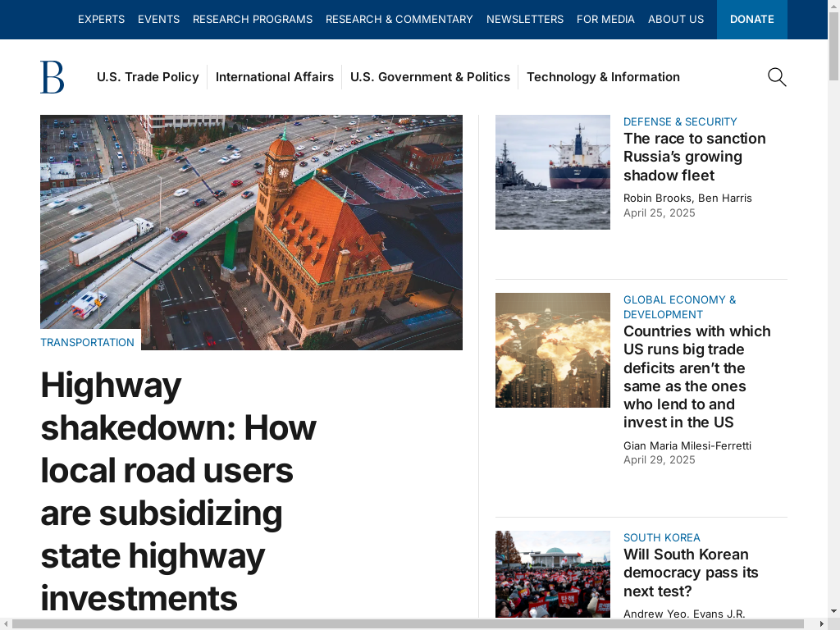Open the highway aerial feature image
This screenshot has width=840, height=630.
coord(251,232)
